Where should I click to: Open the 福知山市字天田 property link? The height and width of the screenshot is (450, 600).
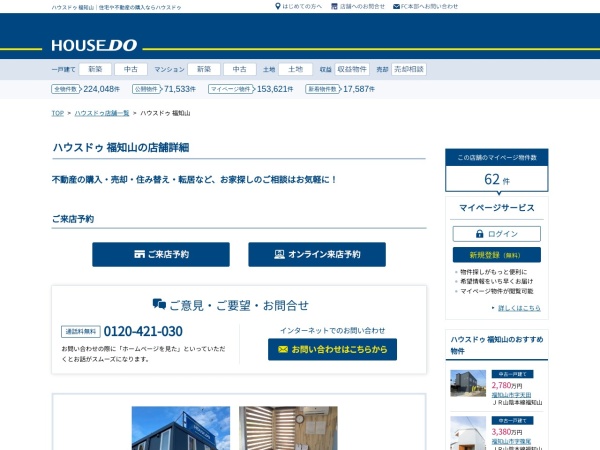coord(511,395)
